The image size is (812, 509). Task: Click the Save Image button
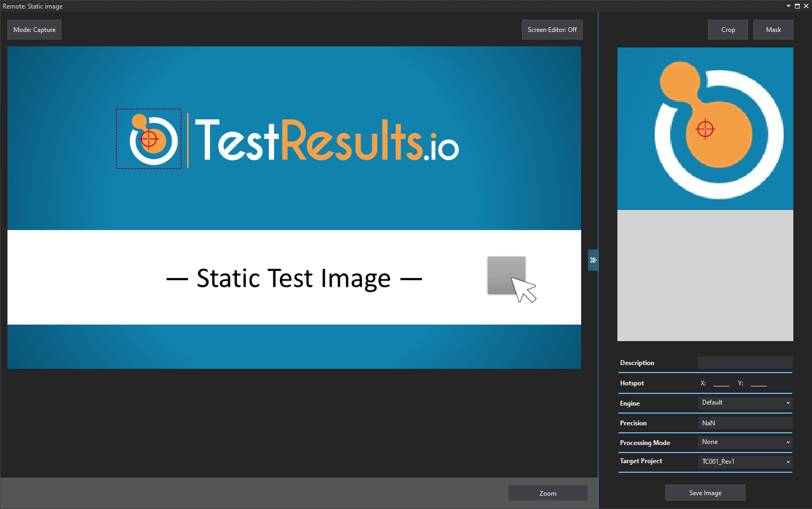[705, 492]
